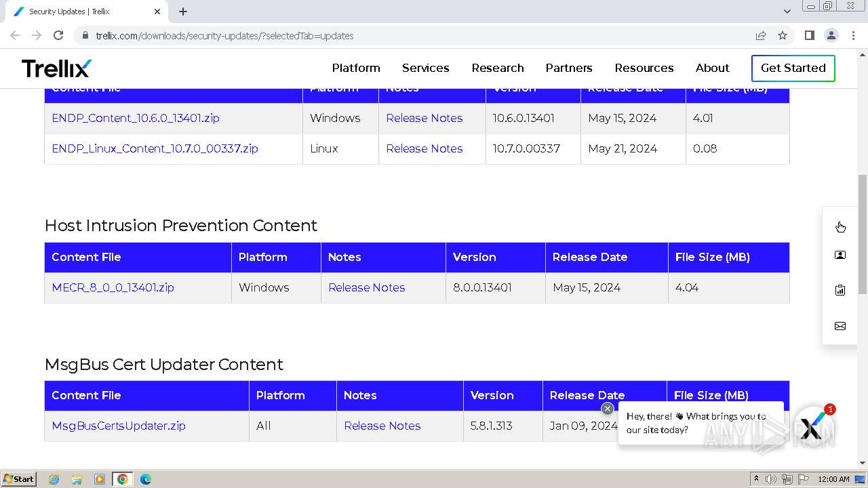Click Host Intrusion Prevention Content heading
Viewport: 868px width, 488px height.
click(181, 225)
